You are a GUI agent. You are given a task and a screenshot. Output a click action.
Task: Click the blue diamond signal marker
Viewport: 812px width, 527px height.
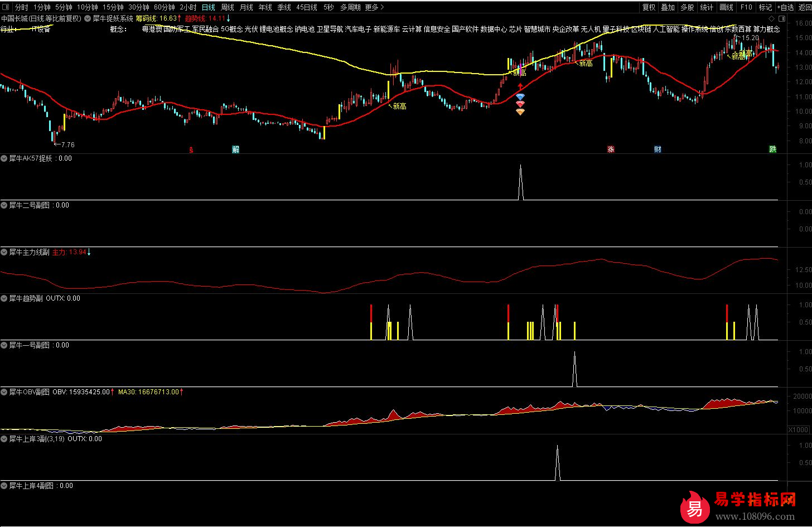click(520, 97)
